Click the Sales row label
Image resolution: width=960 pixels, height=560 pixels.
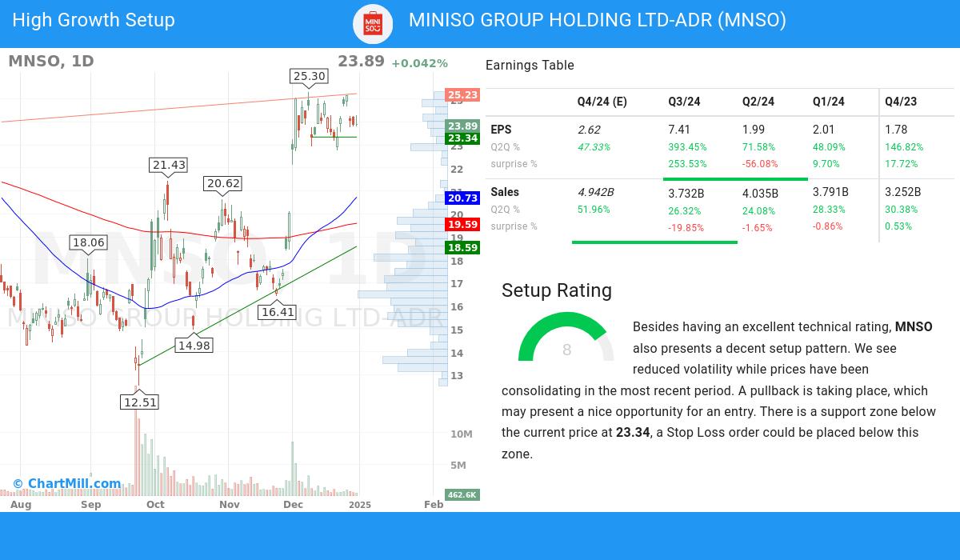(x=505, y=192)
